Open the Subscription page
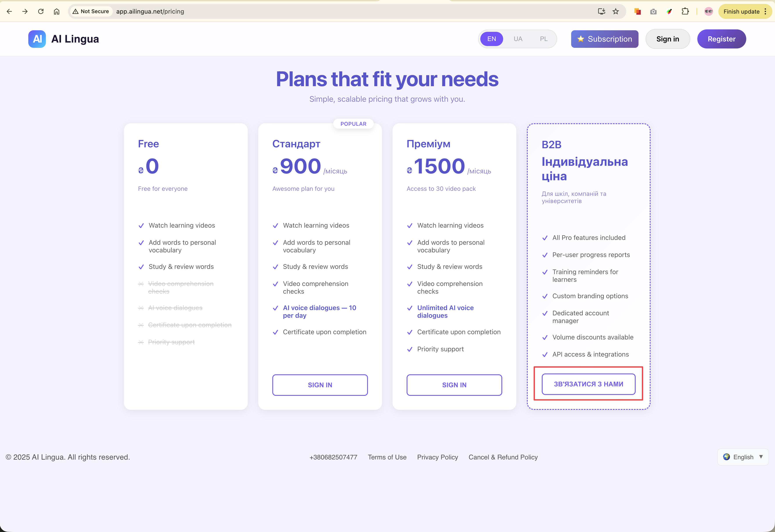This screenshot has width=775, height=532. pos(604,39)
